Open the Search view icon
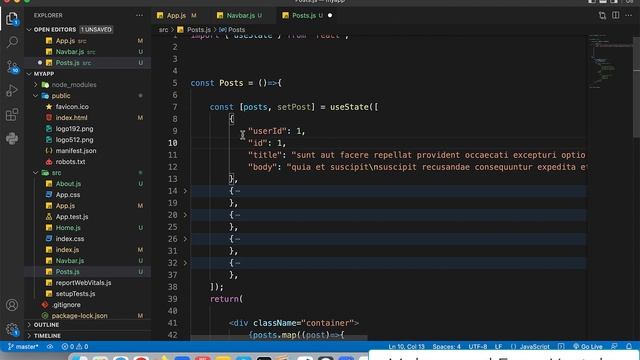Image resolution: width=640 pixels, height=360 pixels. point(12,42)
